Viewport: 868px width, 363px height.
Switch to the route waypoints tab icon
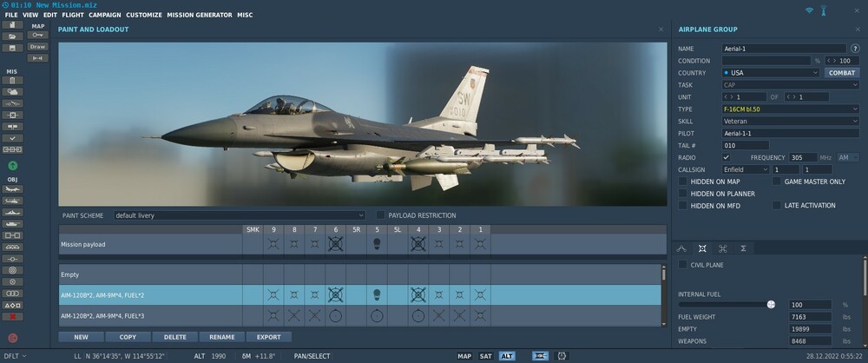click(x=681, y=248)
